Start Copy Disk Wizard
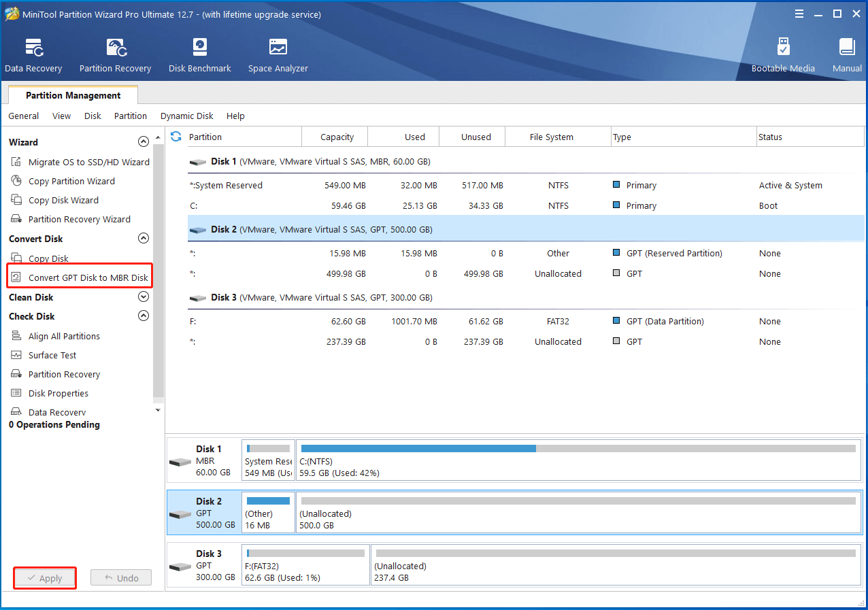 tap(55, 200)
